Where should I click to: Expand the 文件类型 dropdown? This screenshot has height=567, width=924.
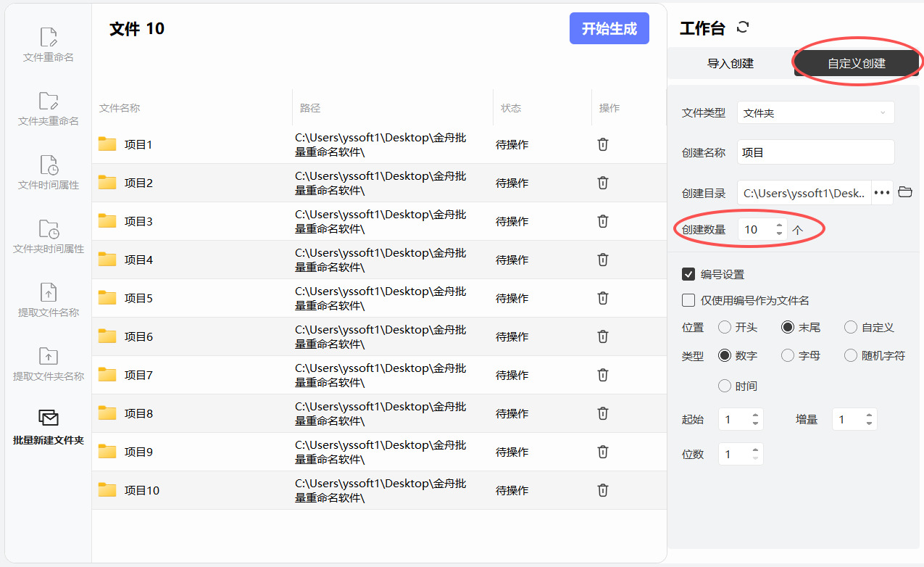(815, 113)
